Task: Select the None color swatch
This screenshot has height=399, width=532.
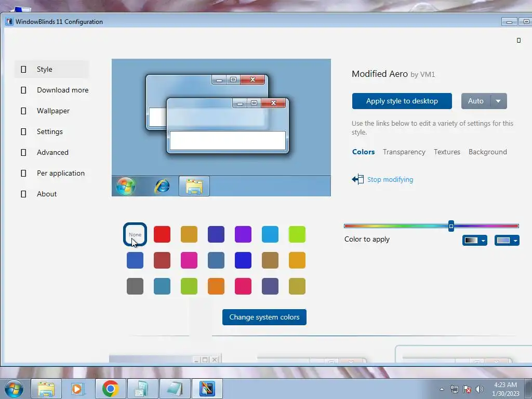Action: (135, 234)
